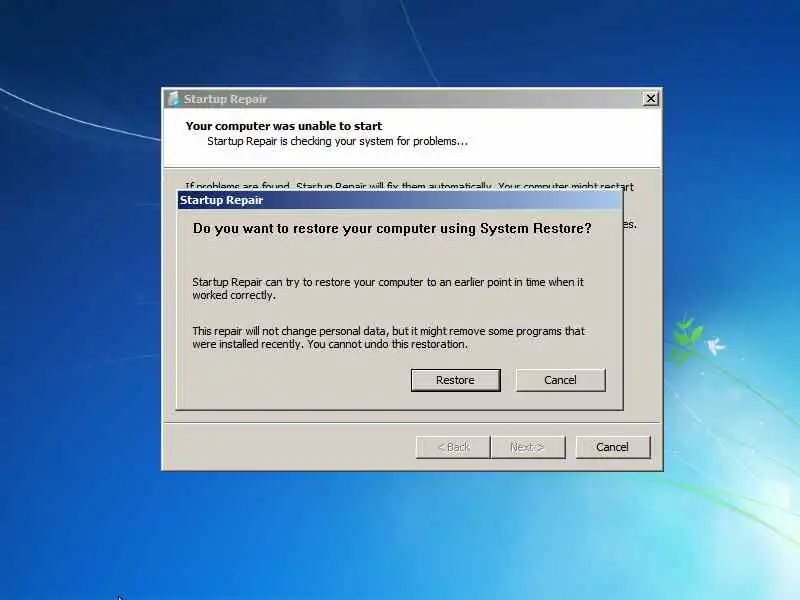Close the Startup Repair window with X
800x600 pixels.
[651, 98]
